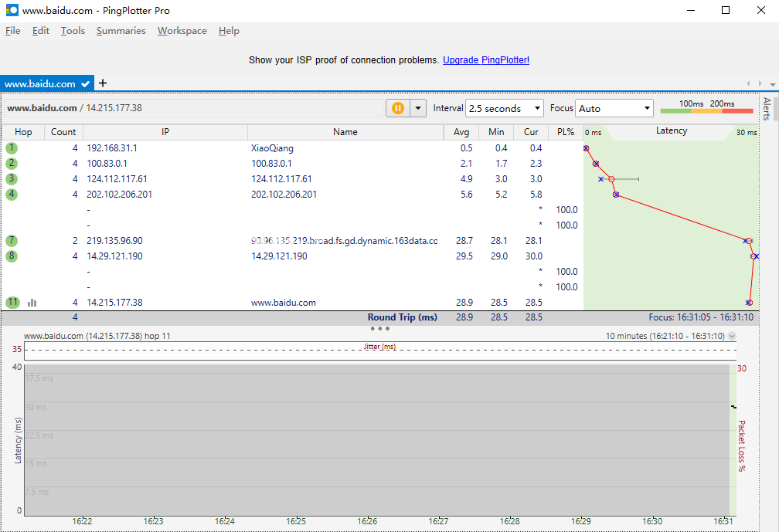
Task: Sort by the PL% column header
Action: 566,132
